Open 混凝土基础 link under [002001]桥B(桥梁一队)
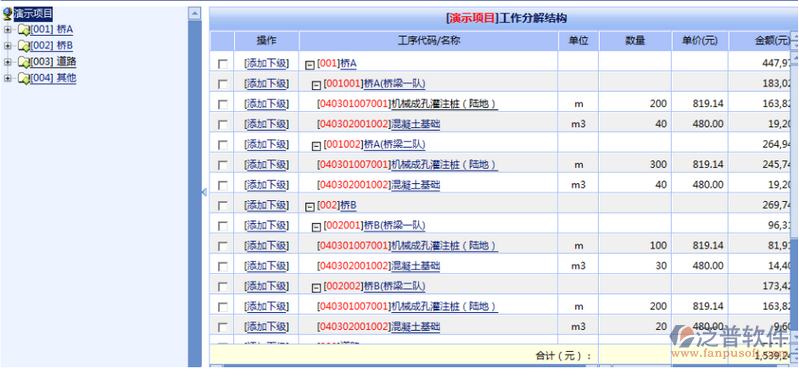 coord(415,266)
